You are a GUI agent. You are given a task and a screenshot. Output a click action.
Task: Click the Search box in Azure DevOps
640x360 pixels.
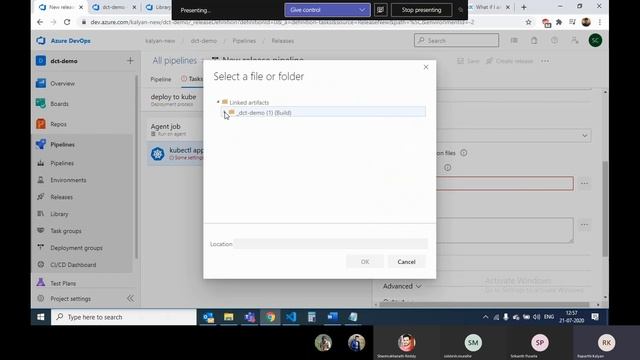[x=456, y=40]
